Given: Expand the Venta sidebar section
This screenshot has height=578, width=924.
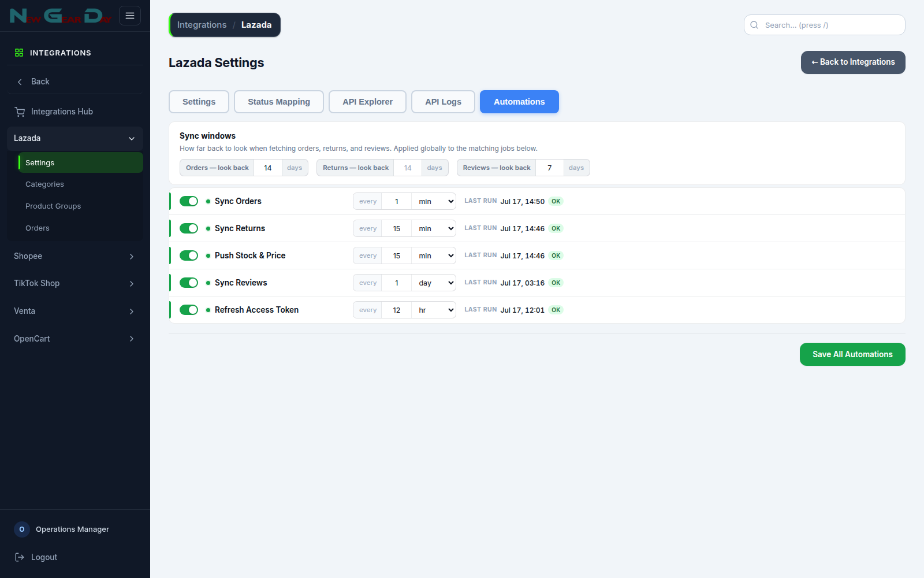Looking at the screenshot, I should tap(75, 311).
